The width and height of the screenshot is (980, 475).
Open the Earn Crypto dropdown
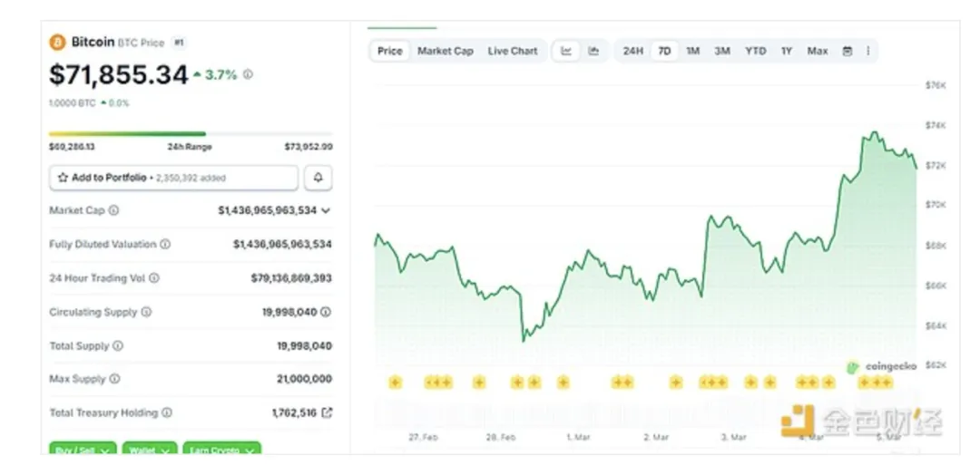pos(221,449)
